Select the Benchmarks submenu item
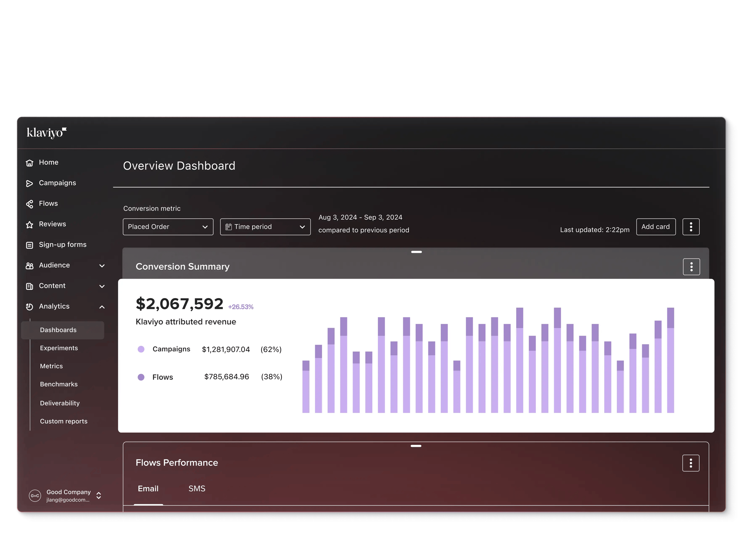 pos(59,384)
